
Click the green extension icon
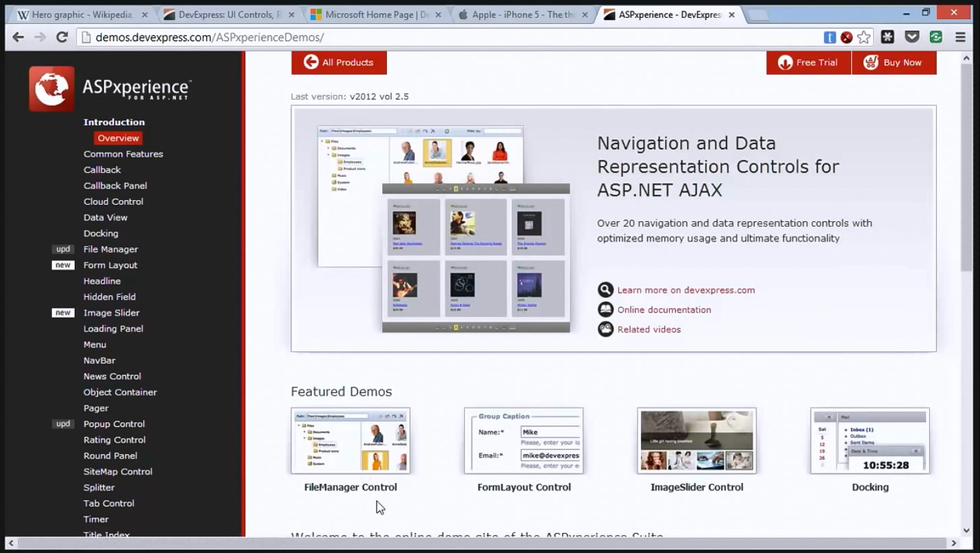tap(935, 38)
